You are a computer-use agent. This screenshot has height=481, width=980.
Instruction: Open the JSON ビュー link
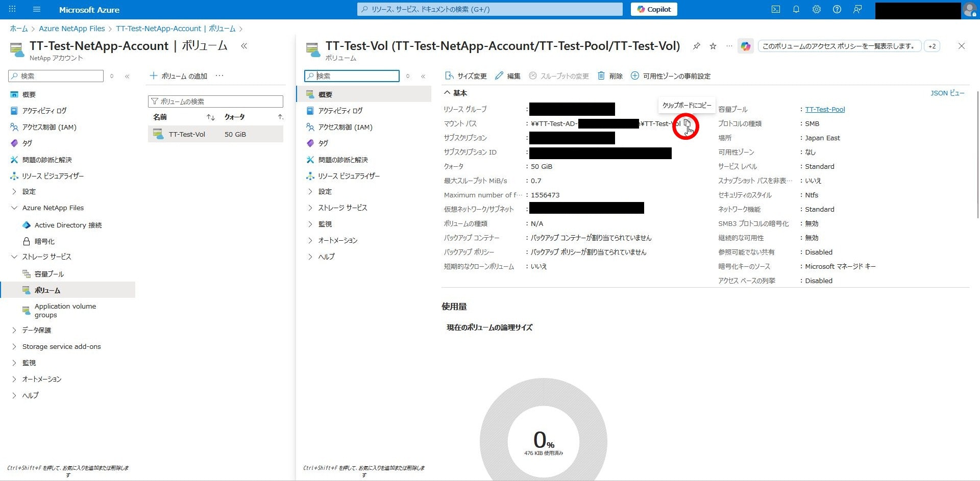(947, 93)
